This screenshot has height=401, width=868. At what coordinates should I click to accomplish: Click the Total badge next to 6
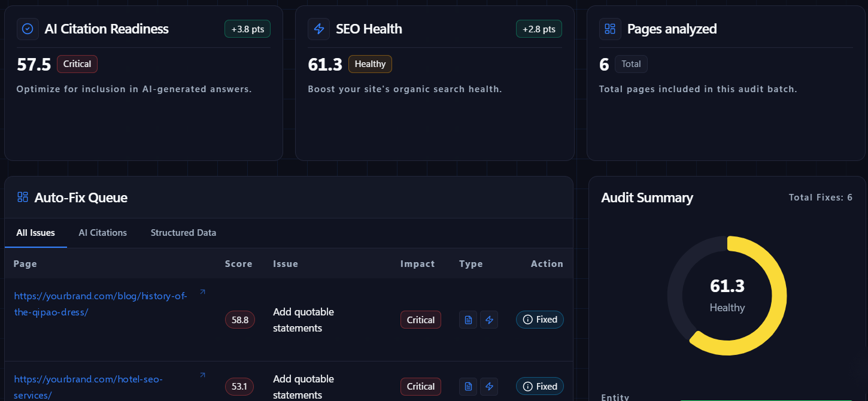point(631,64)
